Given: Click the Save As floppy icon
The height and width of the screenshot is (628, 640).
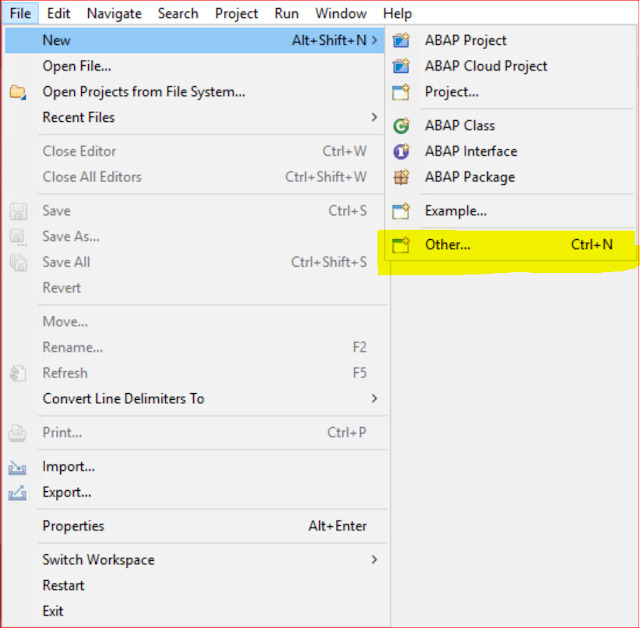Looking at the screenshot, I should (x=18, y=237).
